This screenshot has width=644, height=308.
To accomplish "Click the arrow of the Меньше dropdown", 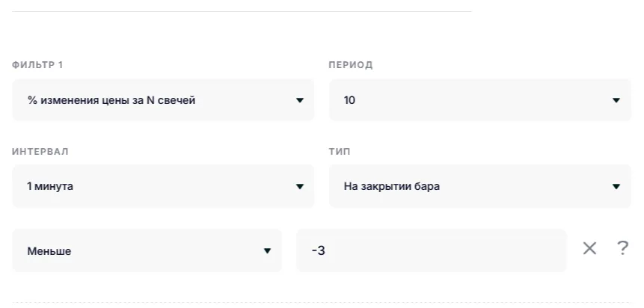I will [x=267, y=251].
